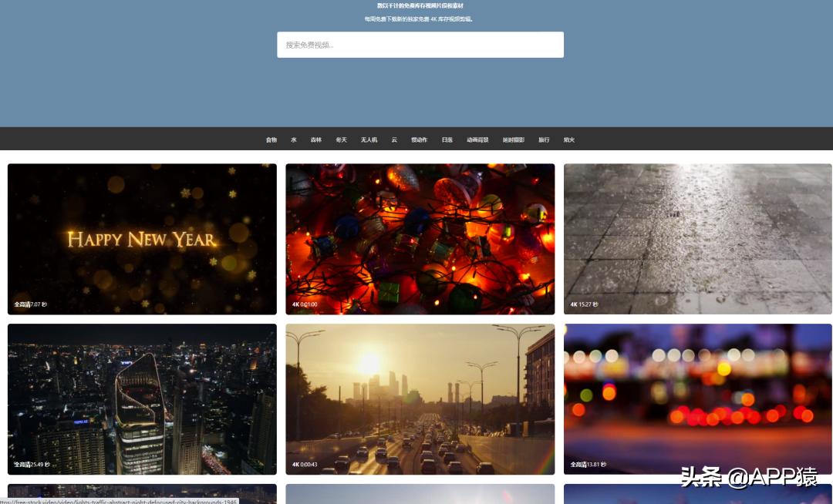Open the sunset highway traffic video
This screenshot has height=504, width=833.
[x=420, y=399]
